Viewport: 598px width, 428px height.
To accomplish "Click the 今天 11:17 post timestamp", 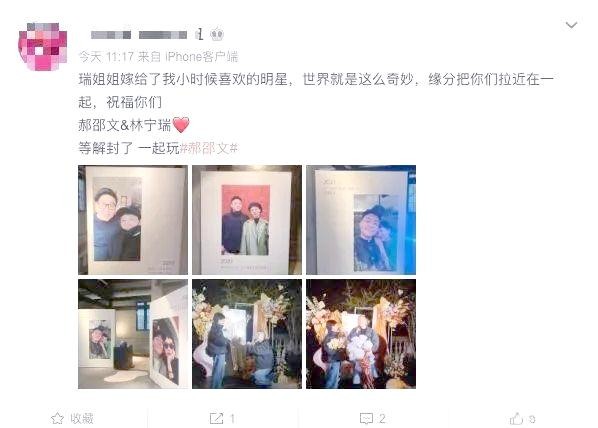I will coord(106,57).
